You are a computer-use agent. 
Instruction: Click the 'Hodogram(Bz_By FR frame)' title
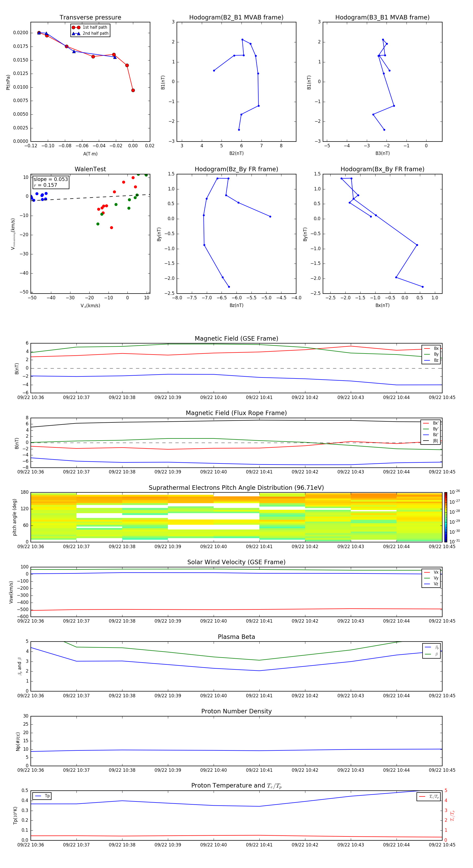coord(236,169)
